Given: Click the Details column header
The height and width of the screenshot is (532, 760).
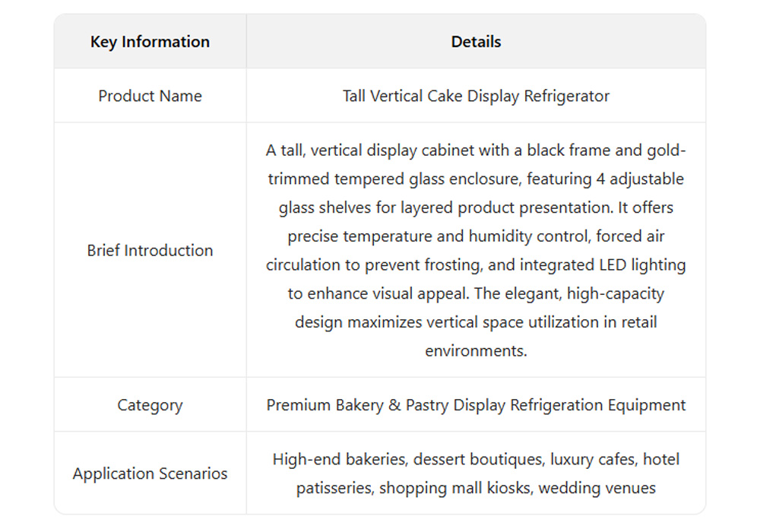Looking at the screenshot, I should coord(476,42).
